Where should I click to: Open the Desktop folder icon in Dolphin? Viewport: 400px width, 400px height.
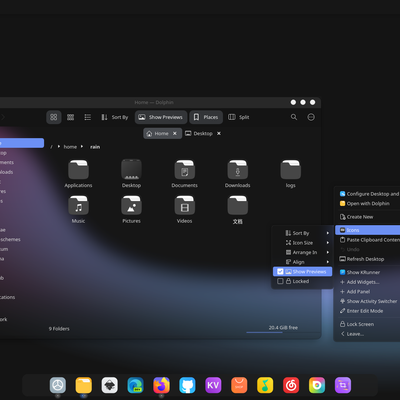coord(131,173)
